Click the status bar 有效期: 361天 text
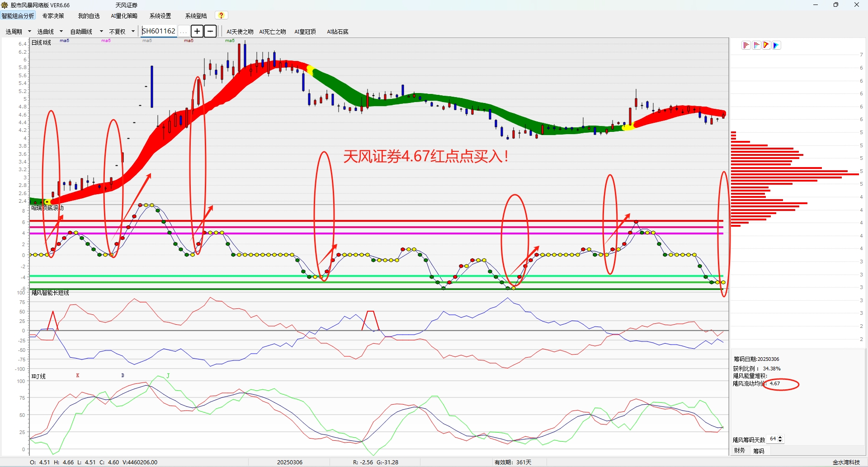Image resolution: width=868 pixels, height=467 pixels. [x=513, y=462]
